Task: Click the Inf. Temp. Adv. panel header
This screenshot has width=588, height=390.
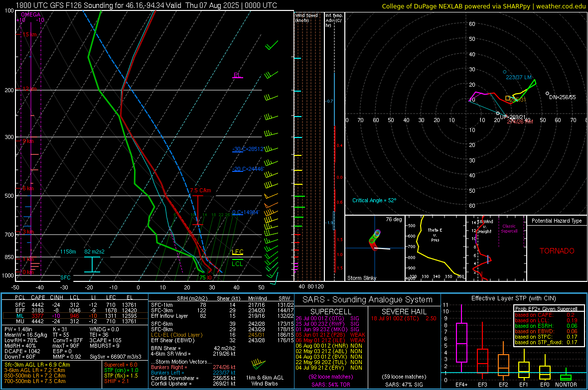Action: [x=334, y=20]
